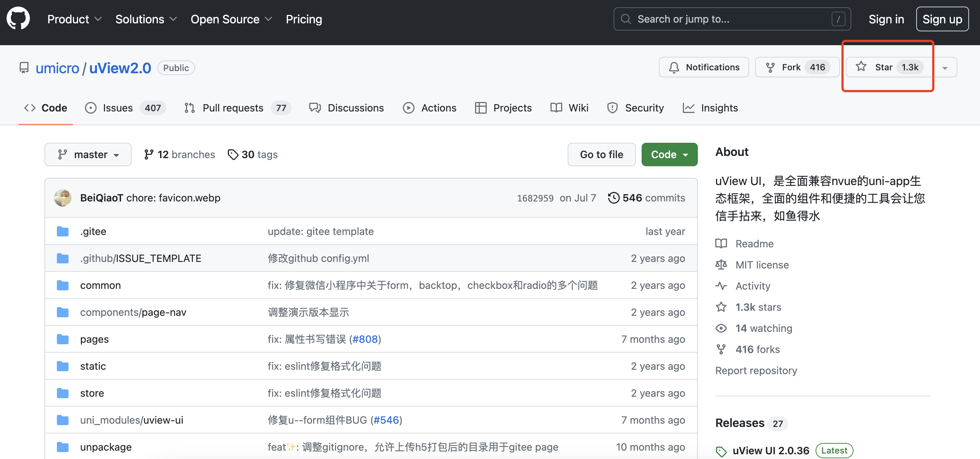Screen dimensions: 980x459
Task: Click the 546 commits link
Action: pos(646,198)
